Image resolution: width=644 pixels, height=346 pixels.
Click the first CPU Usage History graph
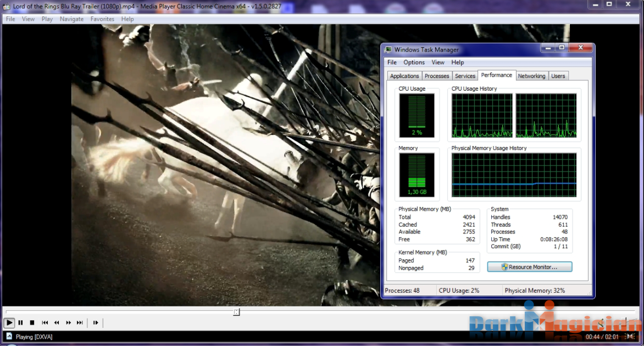coord(482,115)
